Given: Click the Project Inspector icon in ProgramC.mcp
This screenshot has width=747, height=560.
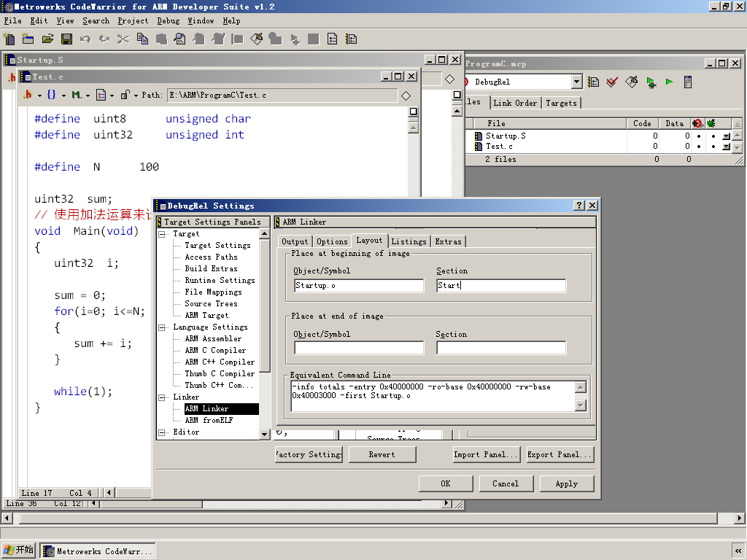Looking at the screenshot, I should pos(687,82).
